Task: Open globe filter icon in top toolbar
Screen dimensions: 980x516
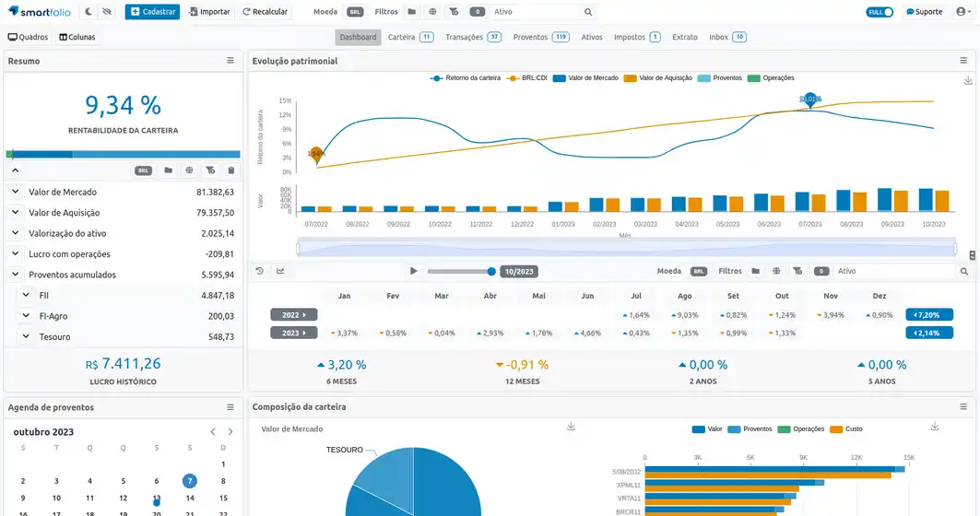Action: click(x=432, y=12)
